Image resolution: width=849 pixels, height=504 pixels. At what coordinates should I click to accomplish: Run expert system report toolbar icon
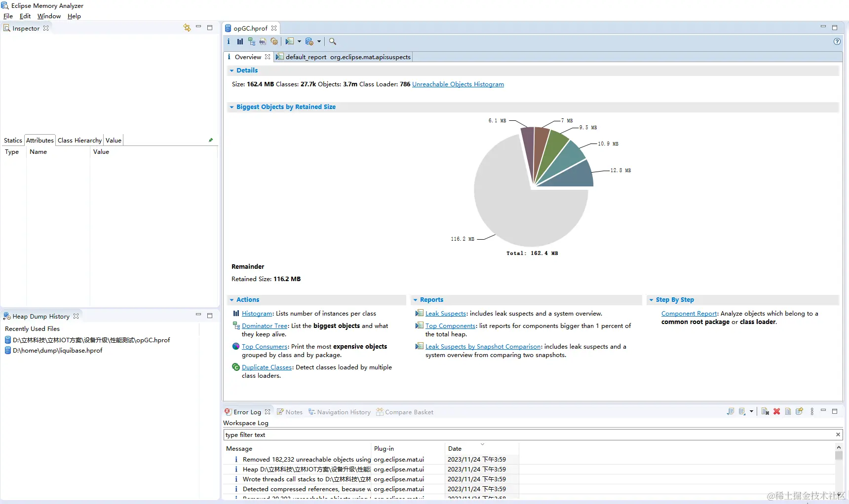290,41
